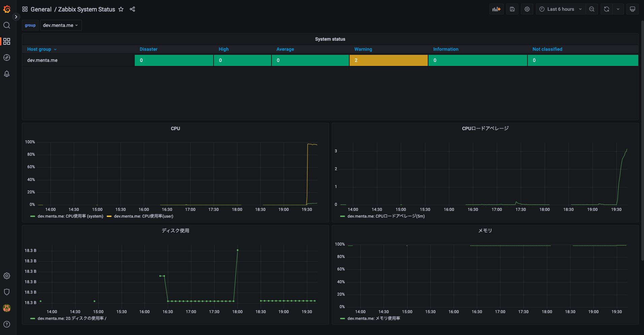Screen dimensions: 644x335
Task: Share the dashboard via share icon
Action: coord(132,9)
